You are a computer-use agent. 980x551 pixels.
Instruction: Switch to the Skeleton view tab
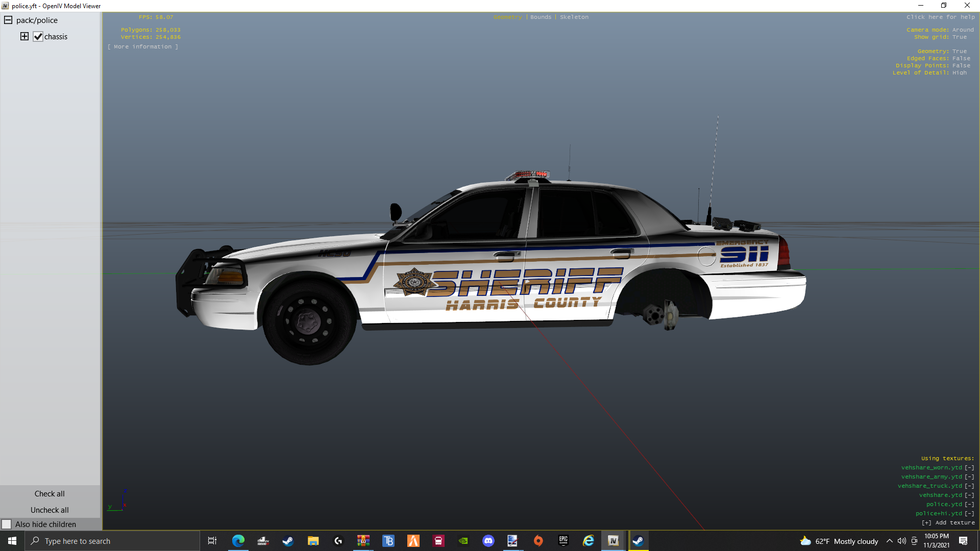tap(574, 17)
